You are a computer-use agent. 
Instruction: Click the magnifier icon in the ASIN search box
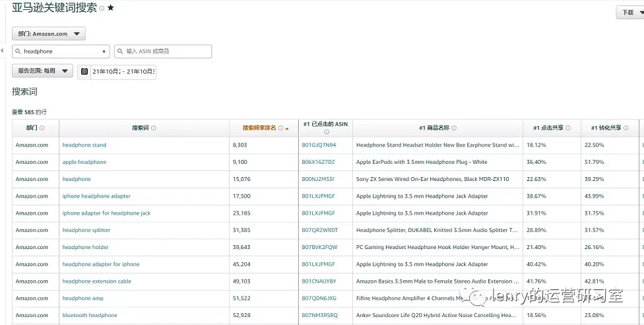pos(120,52)
